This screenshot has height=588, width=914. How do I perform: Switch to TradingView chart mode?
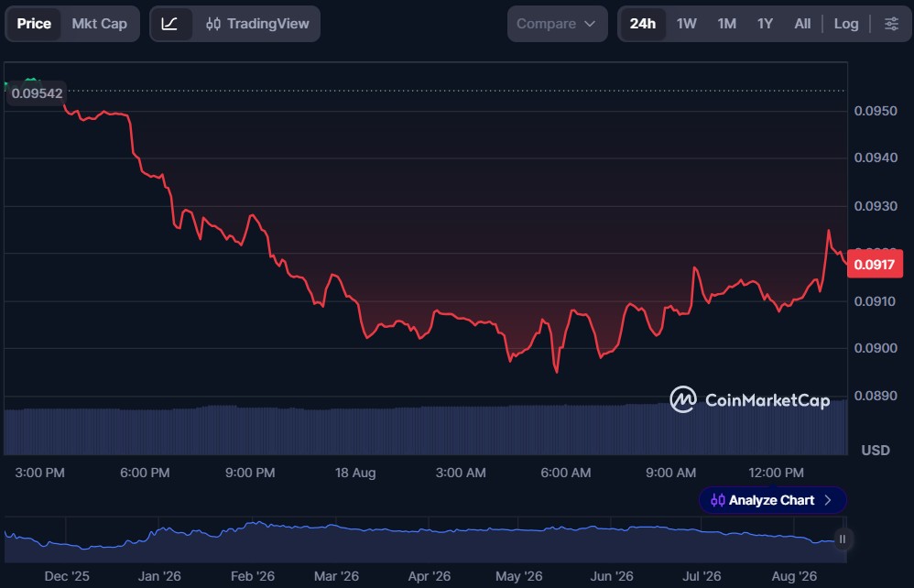tap(257, 24)
